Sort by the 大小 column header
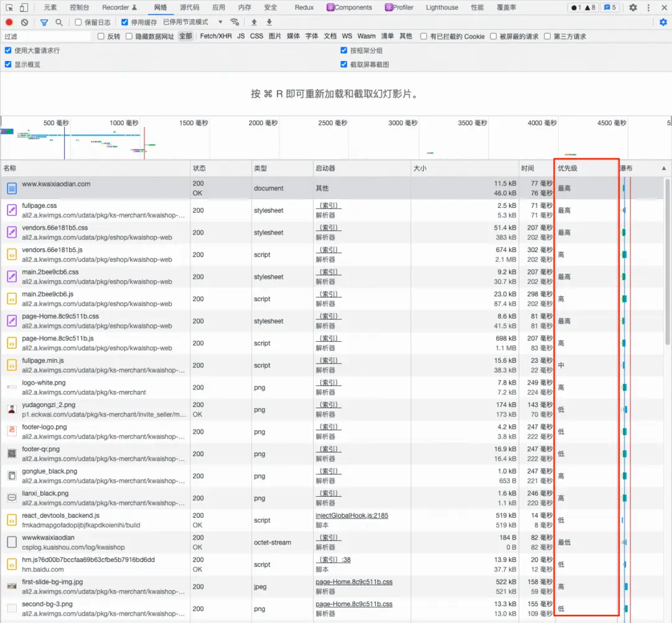 (465, 168)
